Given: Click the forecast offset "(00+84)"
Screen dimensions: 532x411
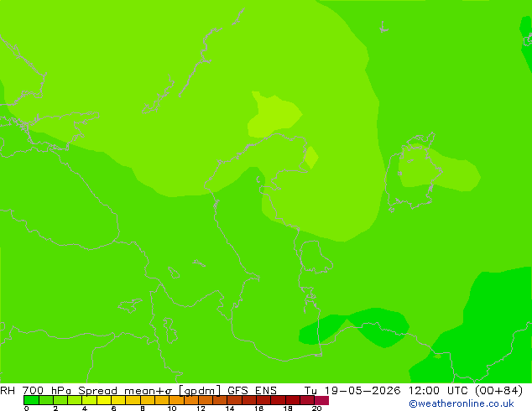Looking at the screenshot, I should tap(498, 391).
